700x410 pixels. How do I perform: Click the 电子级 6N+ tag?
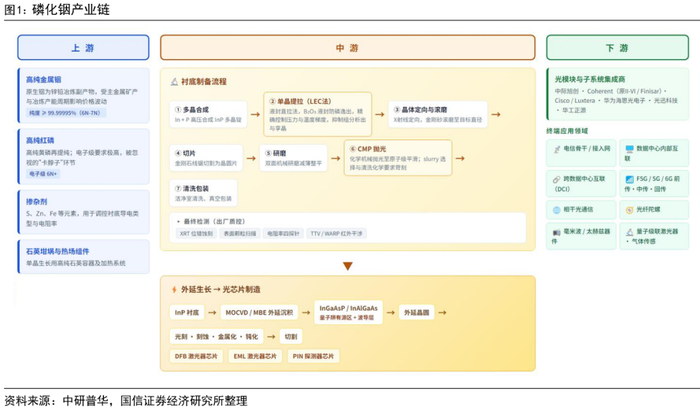[x=43, y=174]
